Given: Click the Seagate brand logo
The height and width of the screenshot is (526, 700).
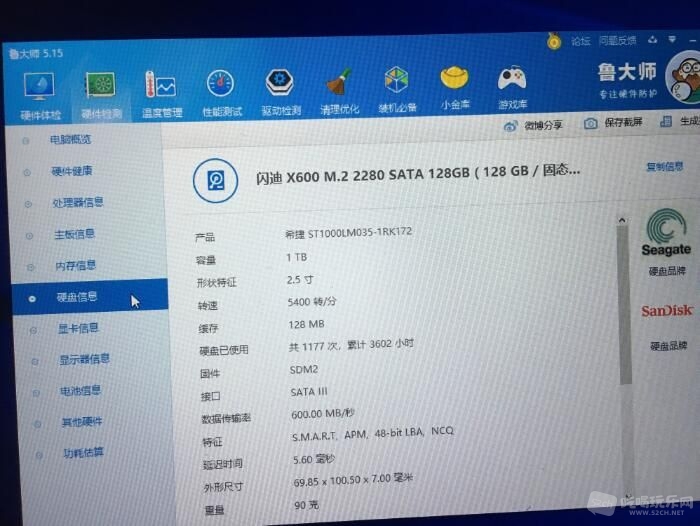Looking at the screenshot, I should coord(666,233).
